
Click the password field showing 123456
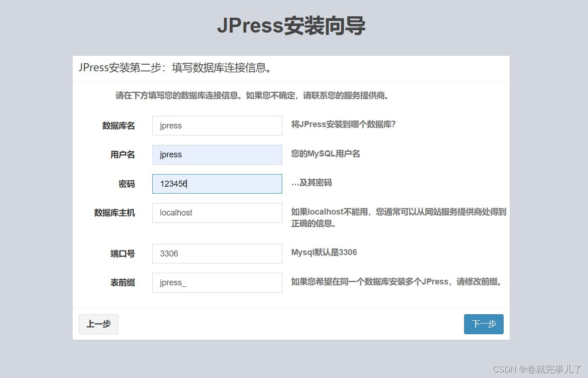pos(217,184)
